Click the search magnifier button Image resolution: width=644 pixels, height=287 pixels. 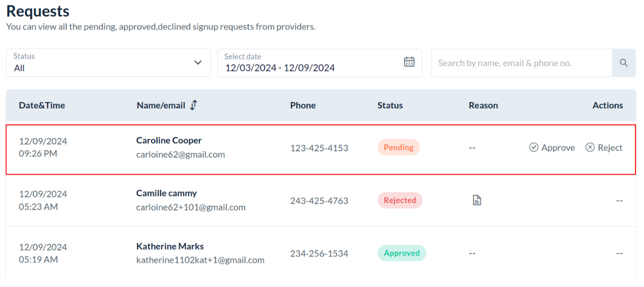(x=624, y=63)
